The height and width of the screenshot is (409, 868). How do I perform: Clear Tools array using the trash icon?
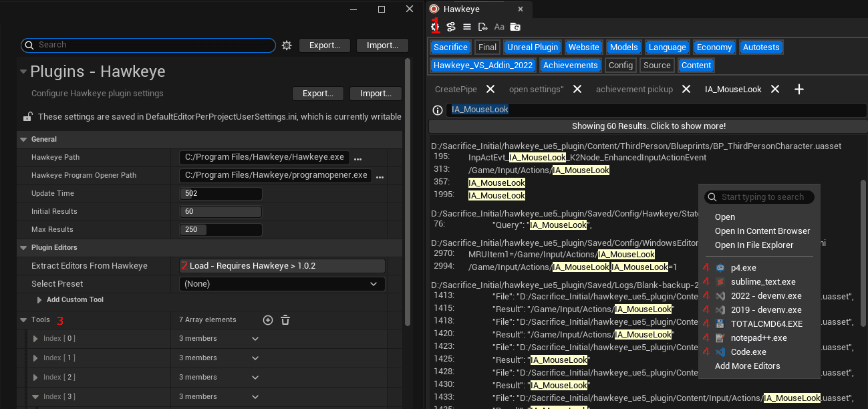point(285,320)
